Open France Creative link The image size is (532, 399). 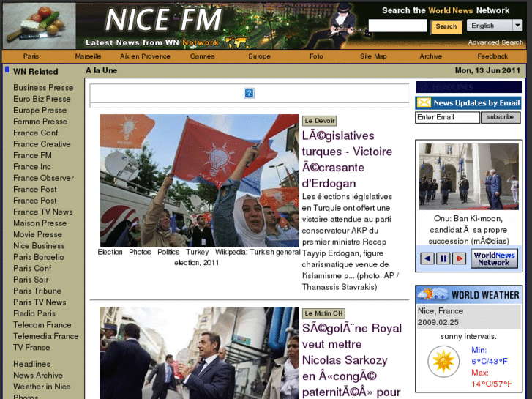click(42, 144)
